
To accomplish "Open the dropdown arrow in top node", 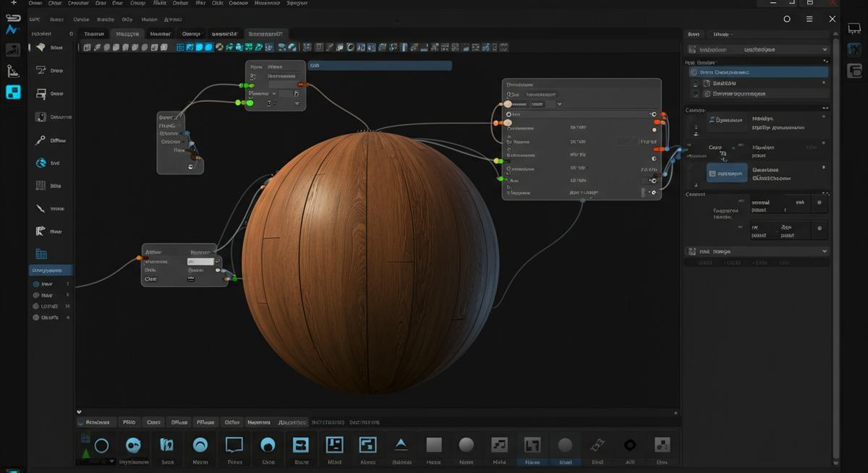I will point(297,103).
